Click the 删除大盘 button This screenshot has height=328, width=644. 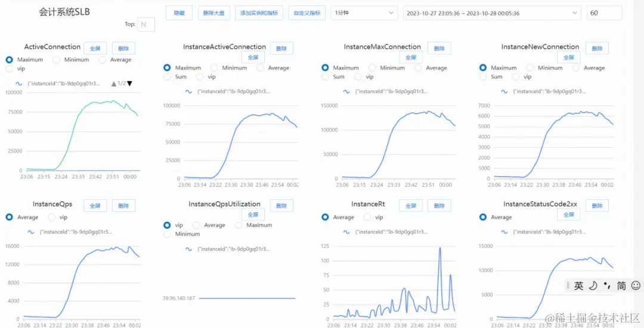coord(214,13)
